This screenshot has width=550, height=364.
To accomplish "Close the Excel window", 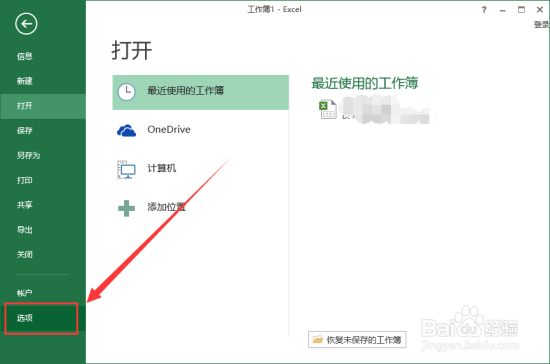I will pyautogui.click(x=540, y=10).
